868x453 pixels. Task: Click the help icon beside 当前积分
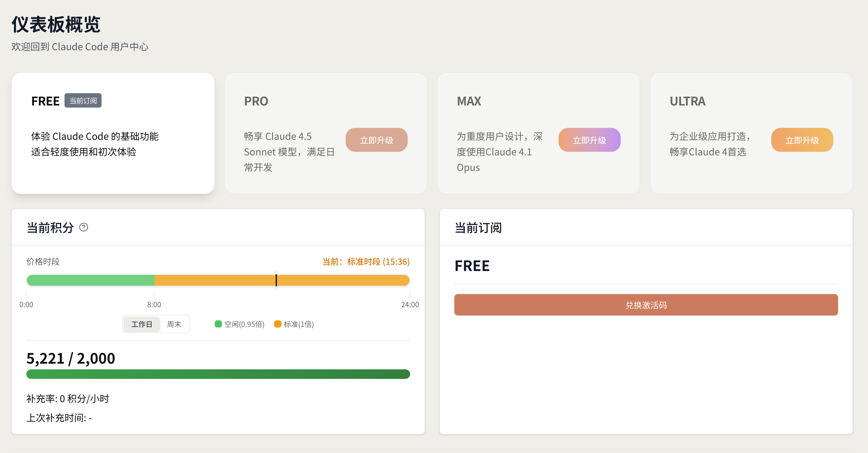coord(84,227)
